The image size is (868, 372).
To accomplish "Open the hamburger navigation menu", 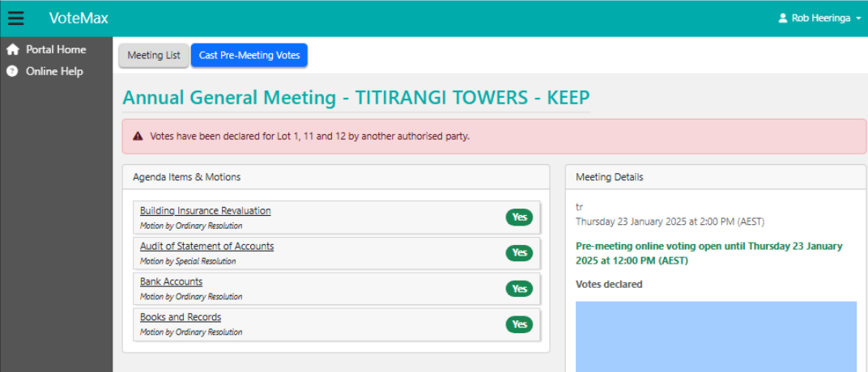I will (15, 18).
